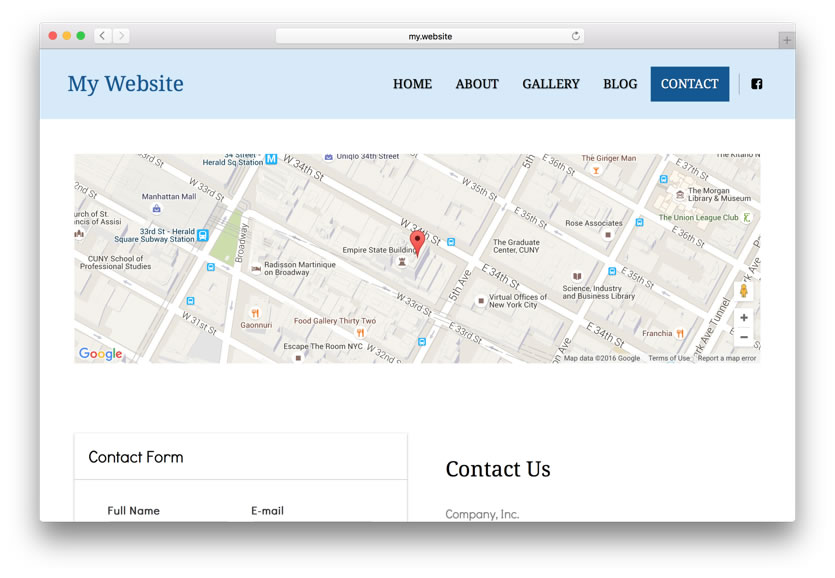This screenshot has width=835, height=578.
Task: Click the E-mail field label
Action: 267,510
